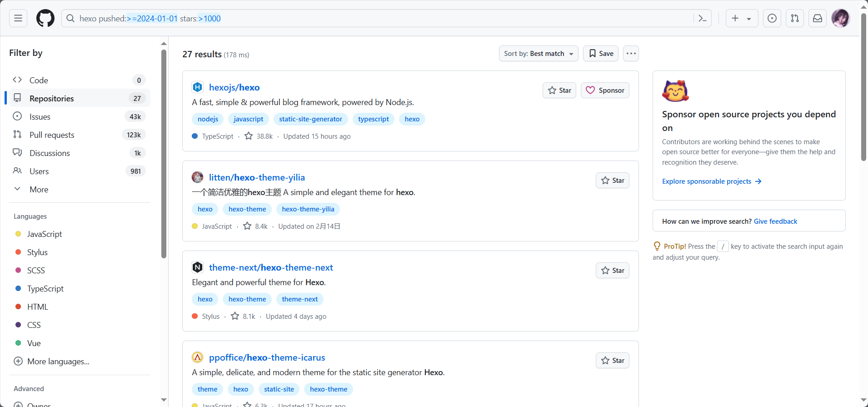The width and height of the screenshot is (868, 407).
Task: Open the ppoffice/hexo-theme-icarus repository link
Action: point(267,357)
